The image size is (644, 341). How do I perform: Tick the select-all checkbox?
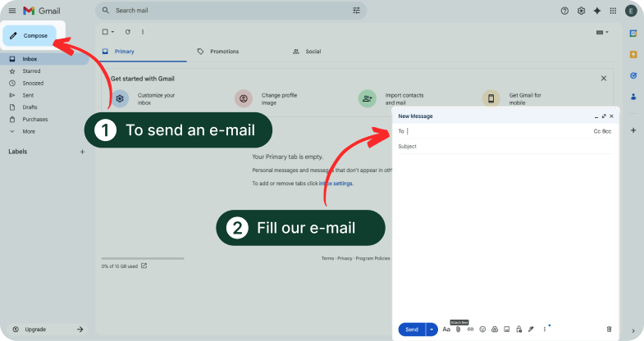105,32
